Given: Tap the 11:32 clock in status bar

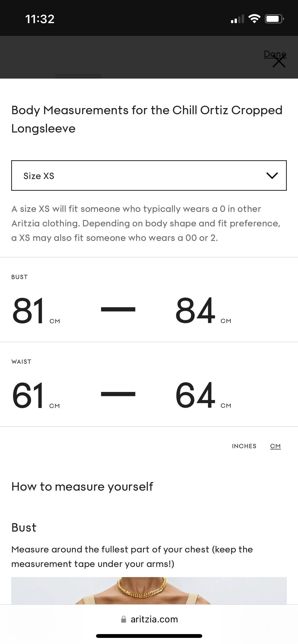Looking at the screenshot, I should click(x=40, y=19).
